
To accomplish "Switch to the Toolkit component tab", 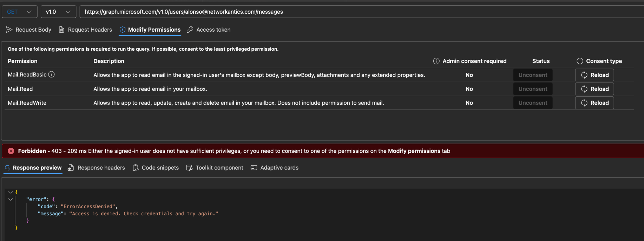I will click(x=215, y=168).
